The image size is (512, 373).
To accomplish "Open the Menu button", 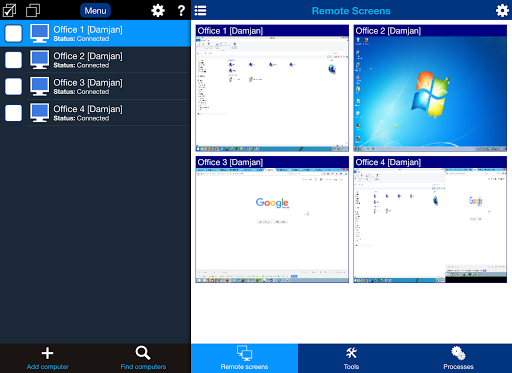I will coord(95,11).
